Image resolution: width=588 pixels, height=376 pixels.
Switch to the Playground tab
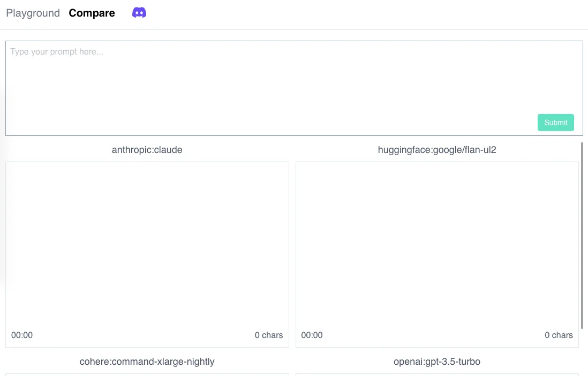33,13
